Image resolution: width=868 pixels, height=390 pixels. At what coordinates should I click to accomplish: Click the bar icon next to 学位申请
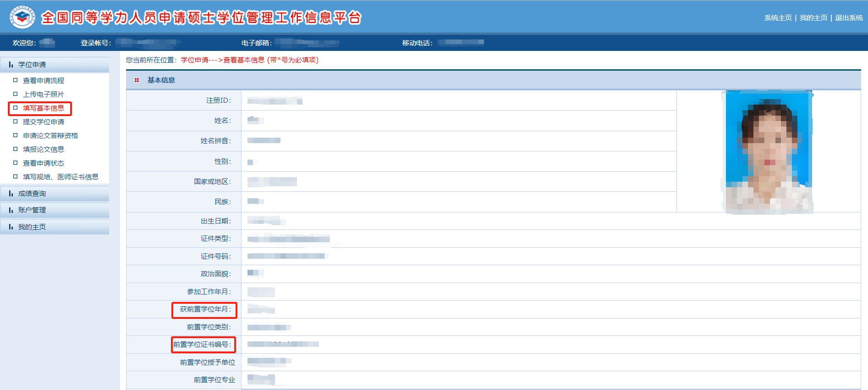coord(11,65)
